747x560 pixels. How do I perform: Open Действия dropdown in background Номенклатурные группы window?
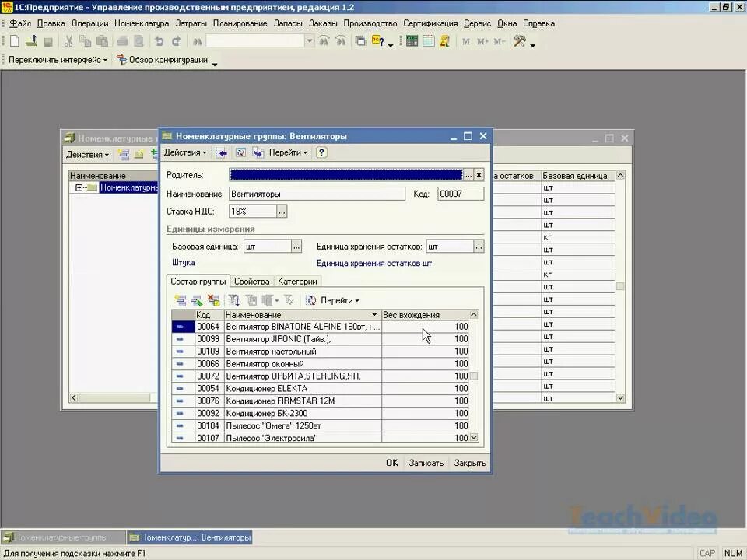[87, 155]
